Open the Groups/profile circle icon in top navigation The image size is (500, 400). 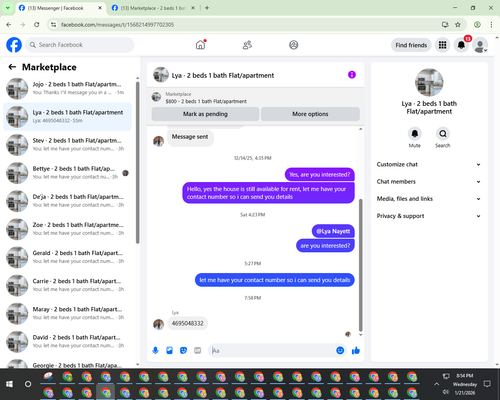point(294,45)
